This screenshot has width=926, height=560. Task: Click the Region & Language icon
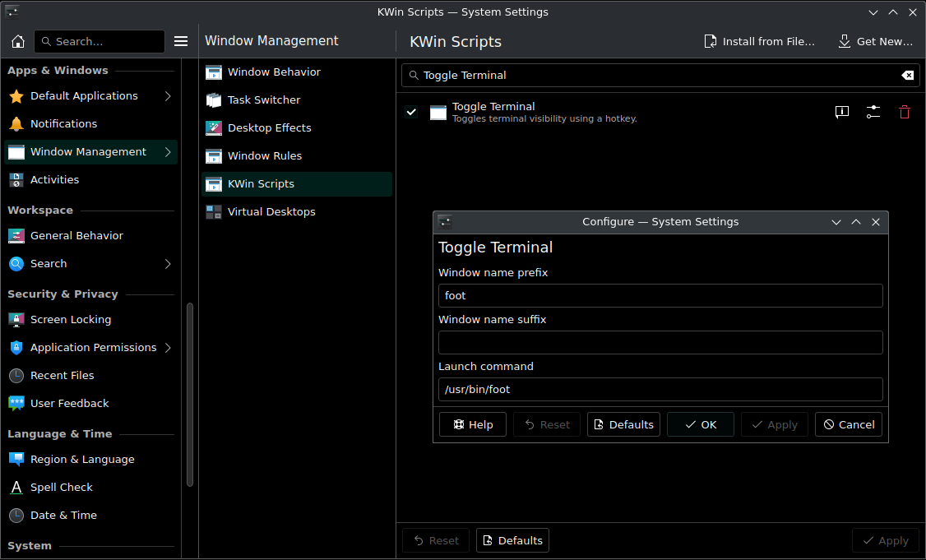(x=16, y=459)
